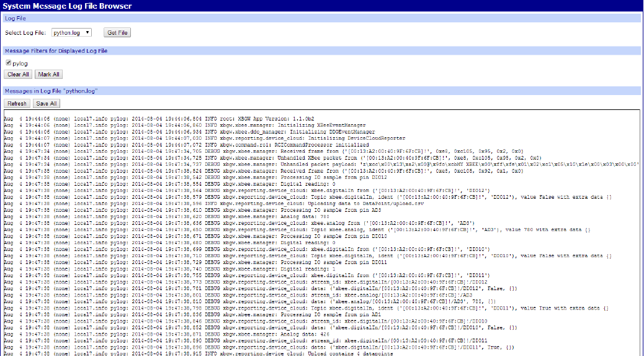Image resolution: width=644 pixels, height=356 pixels.
Task: Select log line Upload contains 4 datapoints
Action: pyautogui.click(x=199, y=354)
